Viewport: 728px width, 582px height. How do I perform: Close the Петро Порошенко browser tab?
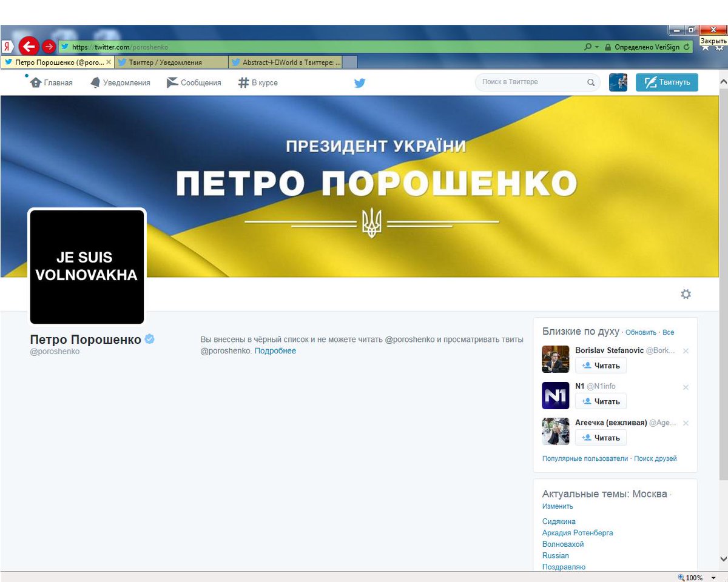coord(109,62)
